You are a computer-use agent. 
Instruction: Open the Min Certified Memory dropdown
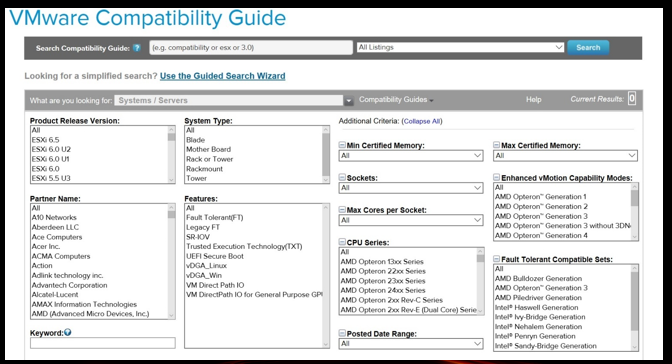point(411,156)
